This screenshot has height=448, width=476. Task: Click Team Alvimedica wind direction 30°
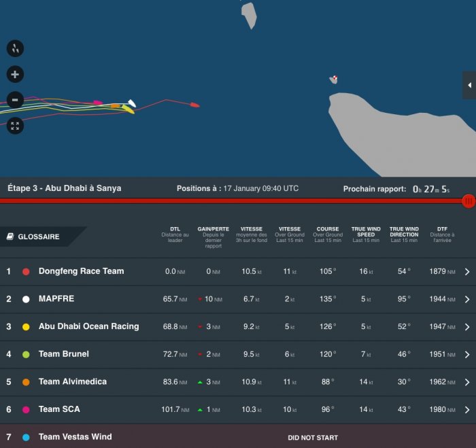coord(404,382)
